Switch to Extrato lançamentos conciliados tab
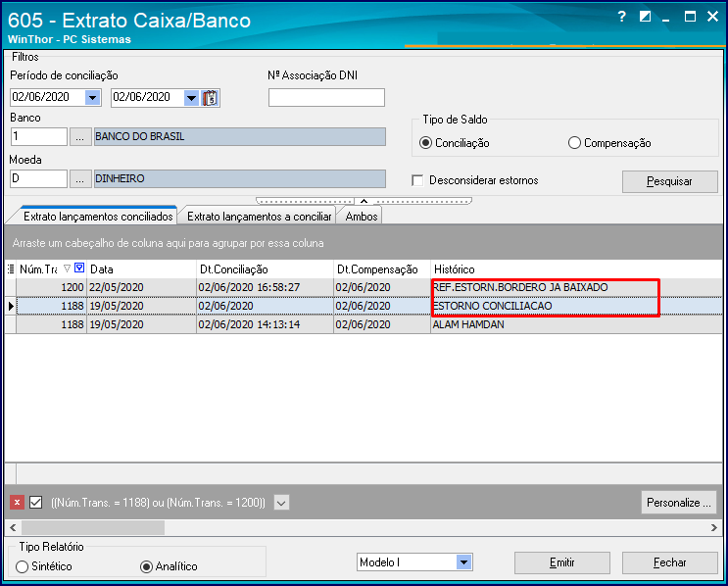The image size is (728, 586). 98,217
